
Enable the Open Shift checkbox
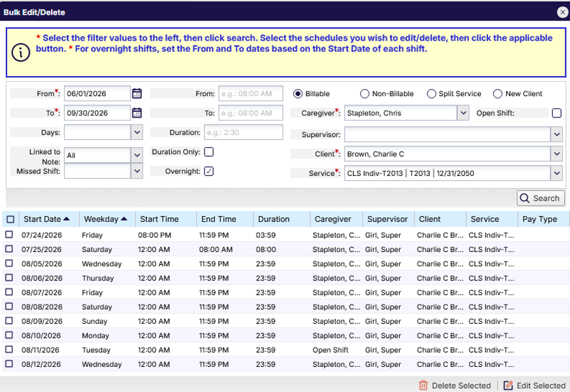click(x=556, y=113)
